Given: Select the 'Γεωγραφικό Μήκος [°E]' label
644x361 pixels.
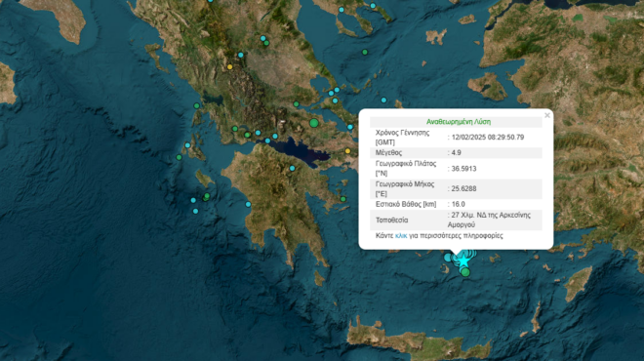Looking at the screenshot, I should tap(405, 189).
